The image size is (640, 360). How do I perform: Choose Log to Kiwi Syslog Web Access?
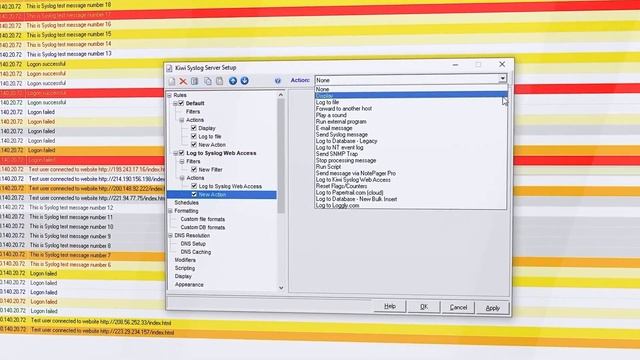[x=411, y=180]
